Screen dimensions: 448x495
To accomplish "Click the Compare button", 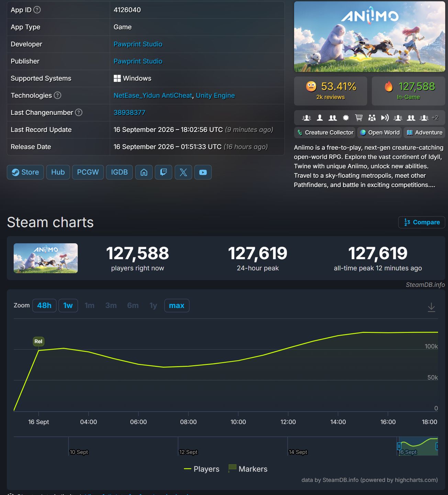I will pyautogui.click(x=422, y=222).
